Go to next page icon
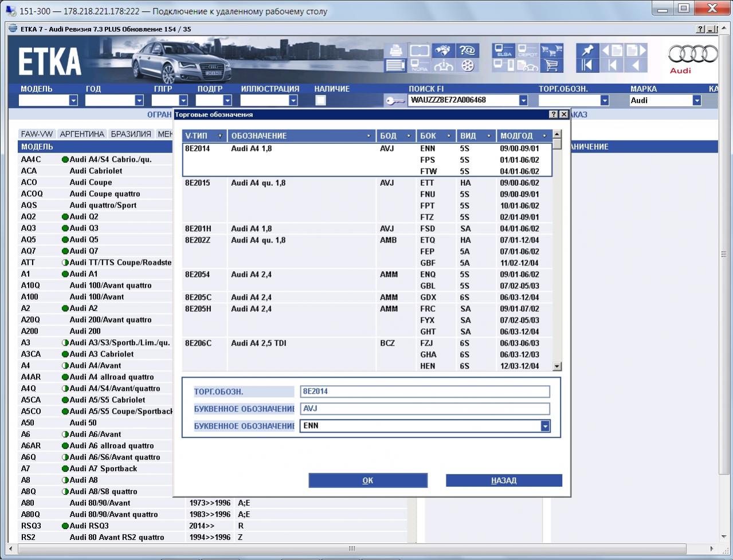This screenshot has height=560, width=733. tap(636, 50)
